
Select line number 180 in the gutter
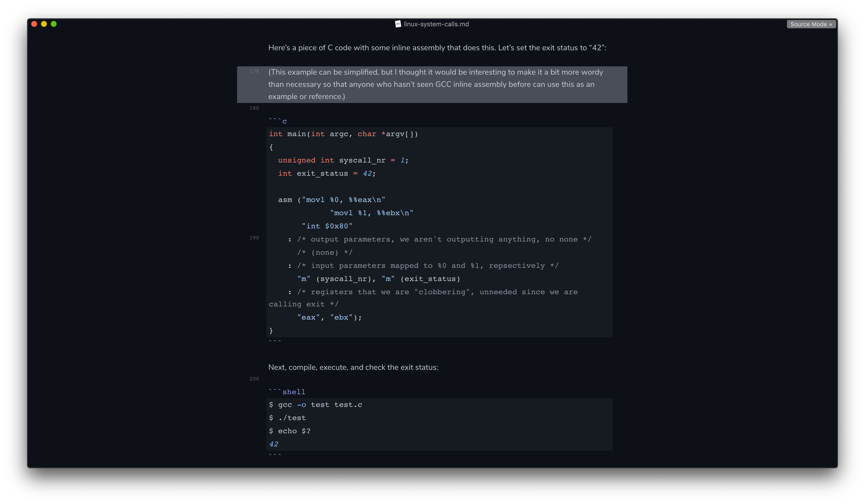[254, 108]
